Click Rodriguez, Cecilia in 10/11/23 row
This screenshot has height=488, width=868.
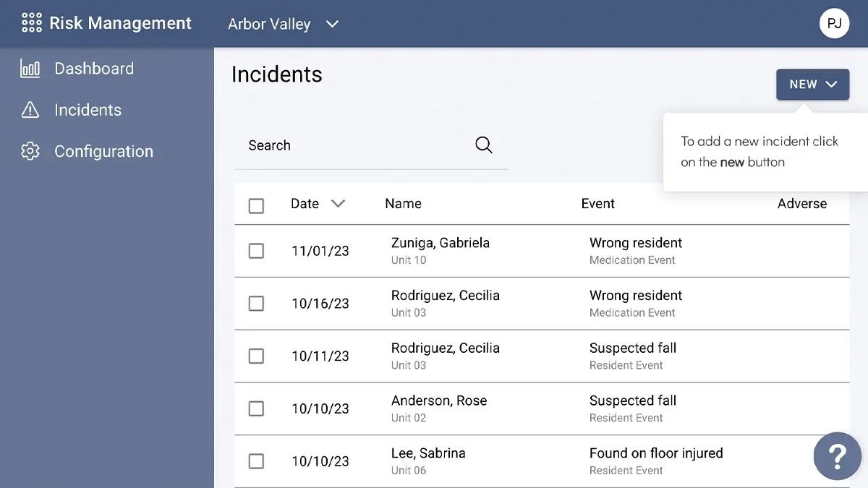tap(446, 348)
